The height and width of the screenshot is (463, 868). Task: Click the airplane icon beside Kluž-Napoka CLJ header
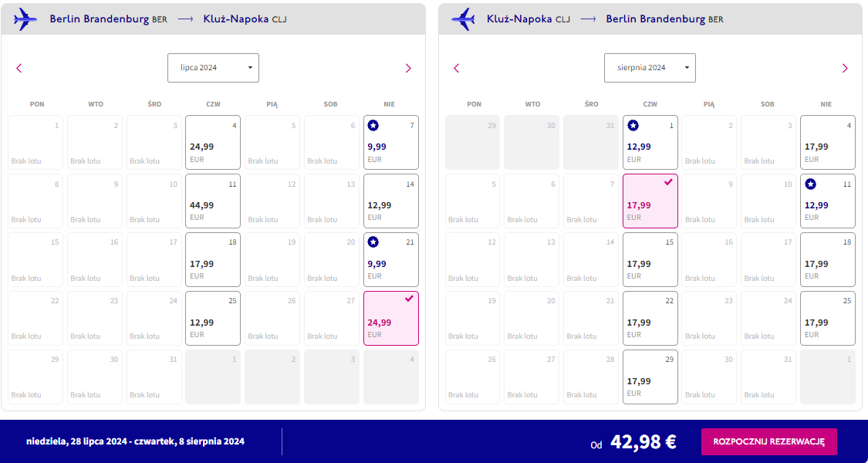463,19
